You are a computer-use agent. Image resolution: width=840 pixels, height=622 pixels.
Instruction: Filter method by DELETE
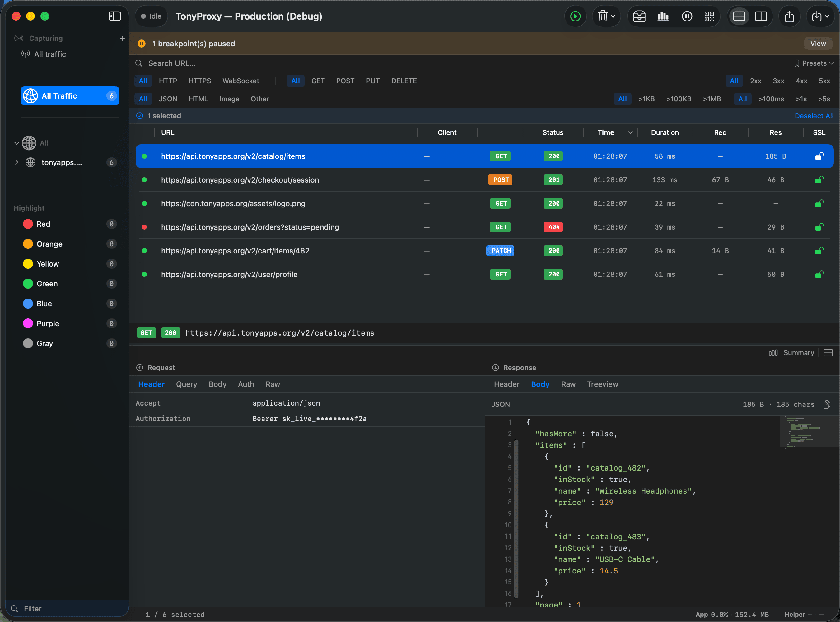click(404, 81)
